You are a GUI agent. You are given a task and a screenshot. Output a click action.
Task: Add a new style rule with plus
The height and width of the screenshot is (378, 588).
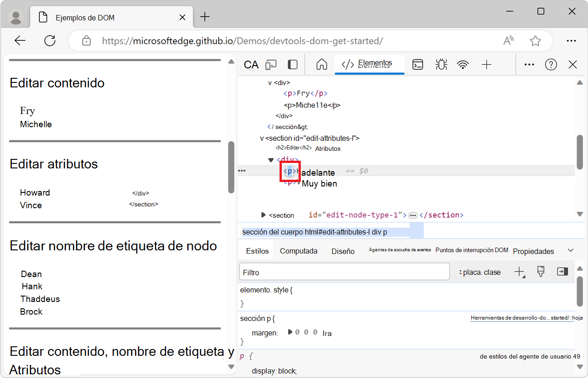[x=519, y=272]
